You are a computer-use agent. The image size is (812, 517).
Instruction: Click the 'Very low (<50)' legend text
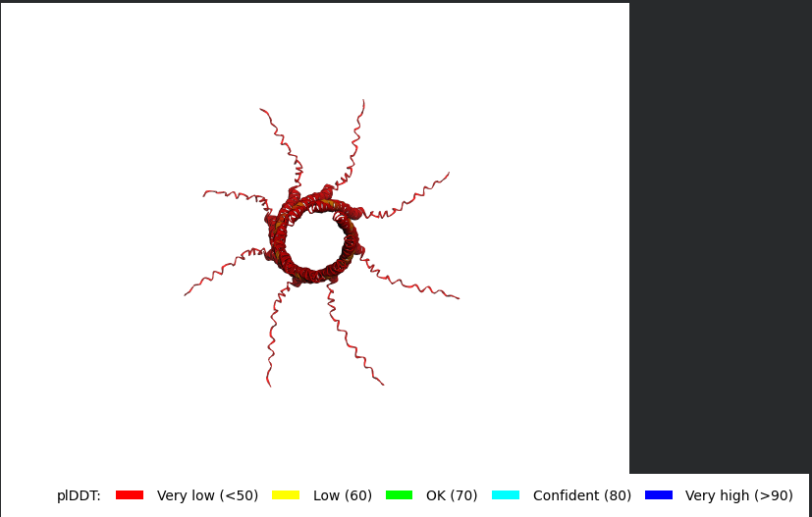[x=207, y=495]
